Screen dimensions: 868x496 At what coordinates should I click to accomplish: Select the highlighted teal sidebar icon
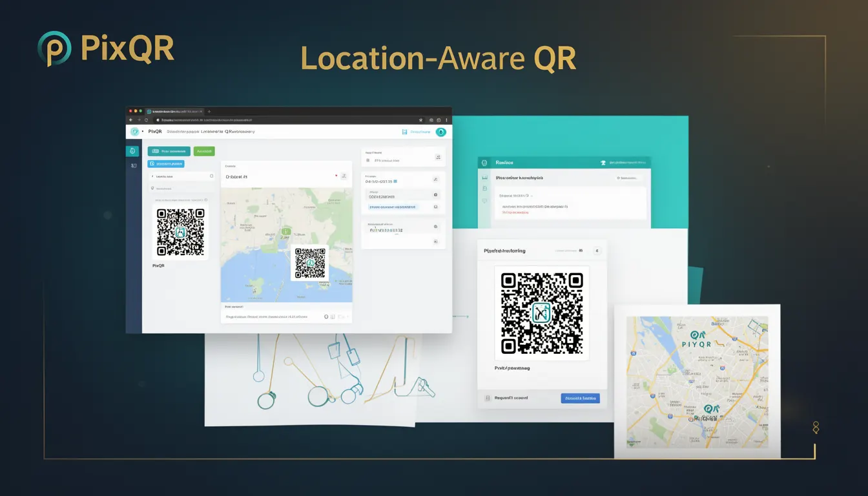132,151
